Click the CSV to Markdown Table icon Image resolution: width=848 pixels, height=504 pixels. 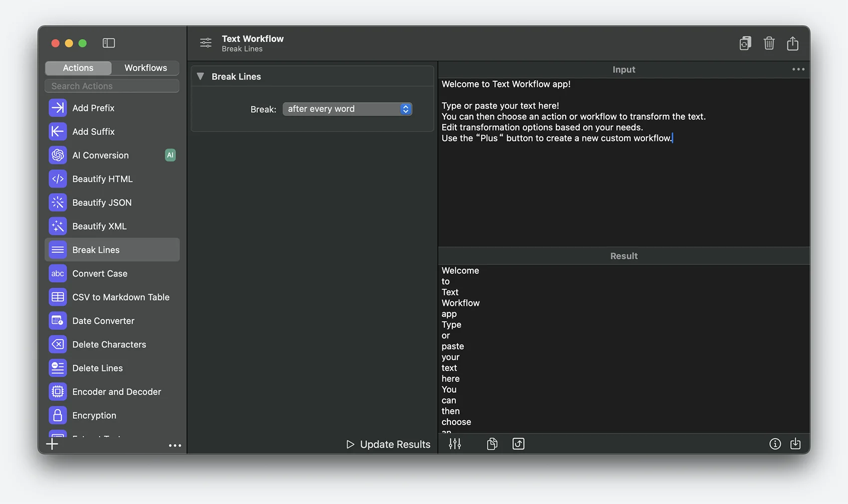(58, 297)
